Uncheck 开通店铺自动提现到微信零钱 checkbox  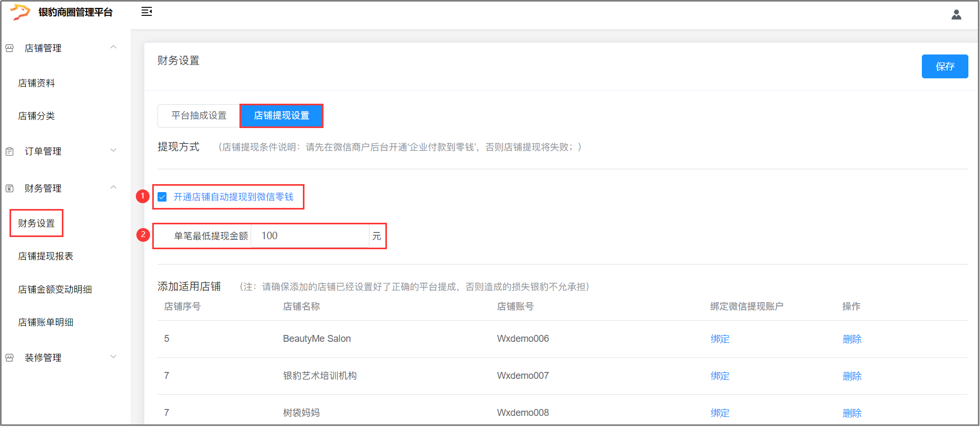pos(162,197)
